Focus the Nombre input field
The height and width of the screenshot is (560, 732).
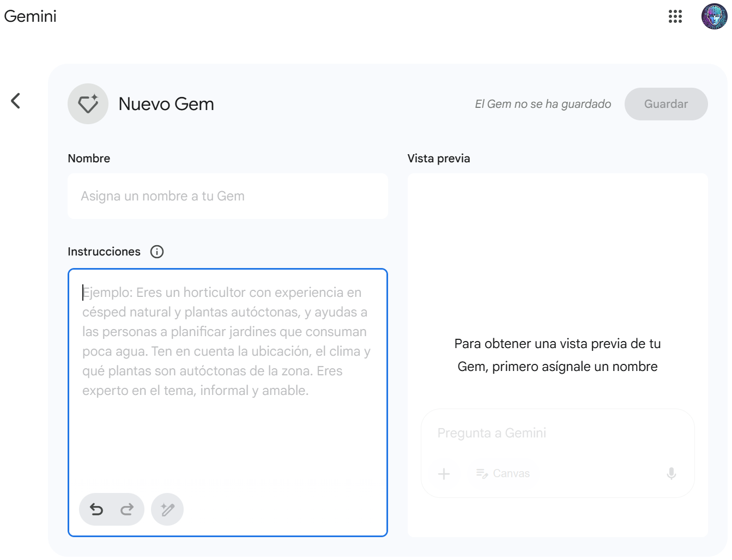[x=228, y=196]
